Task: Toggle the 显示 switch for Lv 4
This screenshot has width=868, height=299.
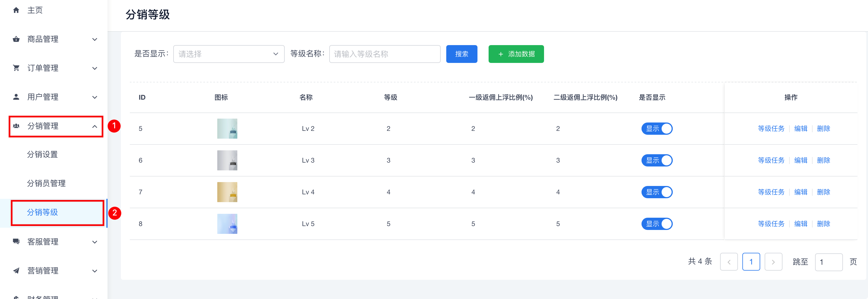Action: 657,192
